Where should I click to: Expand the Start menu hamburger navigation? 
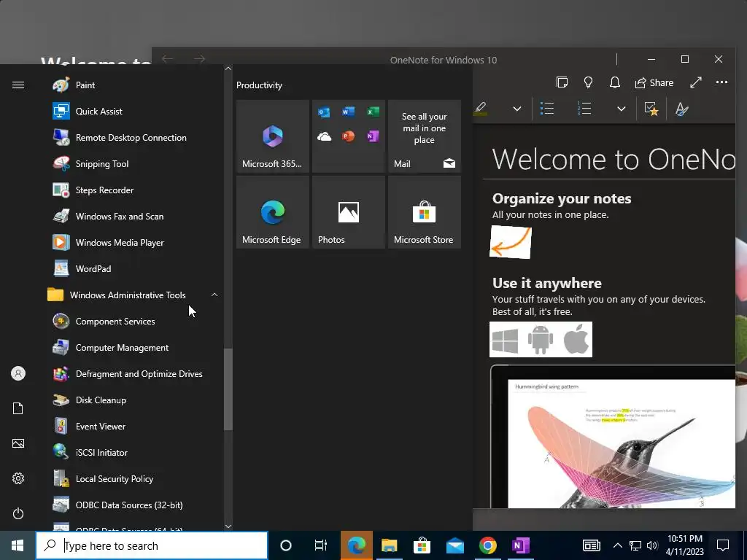click(x=18, y=85)
